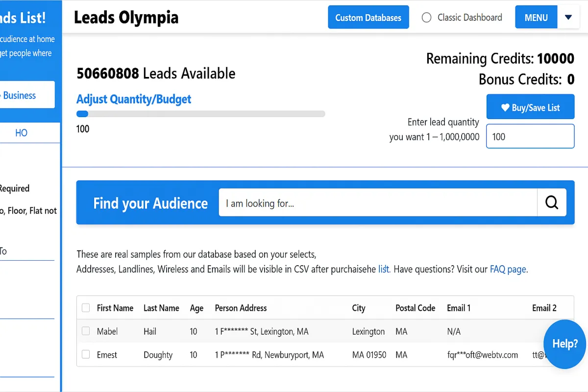Open the Help chat bubble

coord(565,344)
